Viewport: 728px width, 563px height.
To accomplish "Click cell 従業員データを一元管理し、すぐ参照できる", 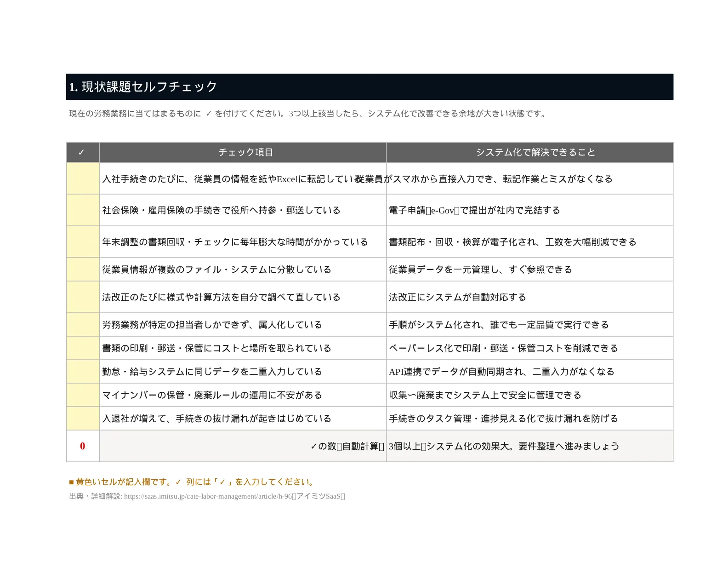I will [530, 270].
